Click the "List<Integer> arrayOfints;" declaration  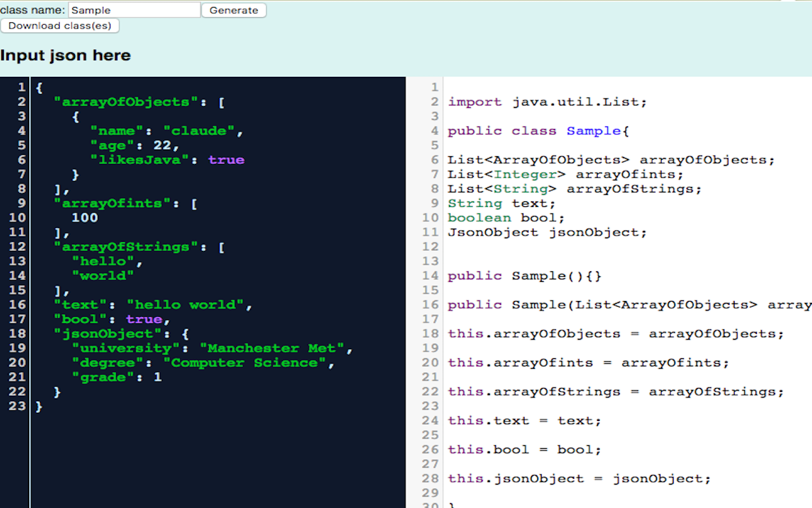coord(566,174)
